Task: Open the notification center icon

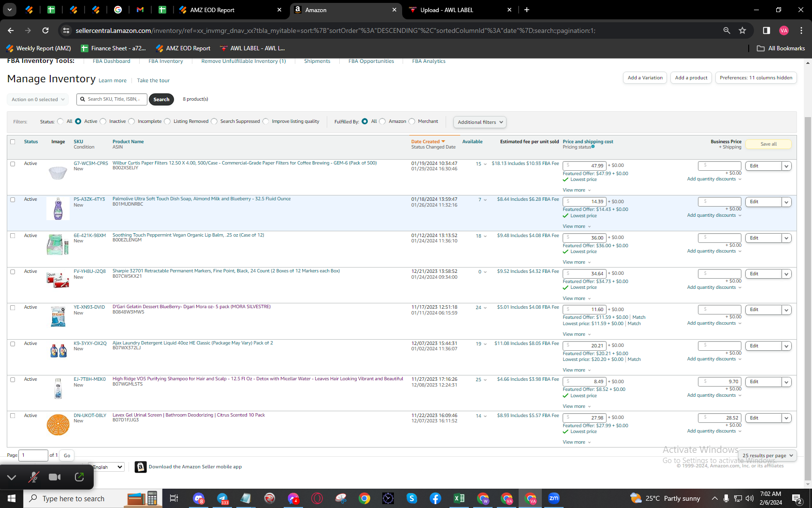Action: pyautogui.click(x=797, y=498)
